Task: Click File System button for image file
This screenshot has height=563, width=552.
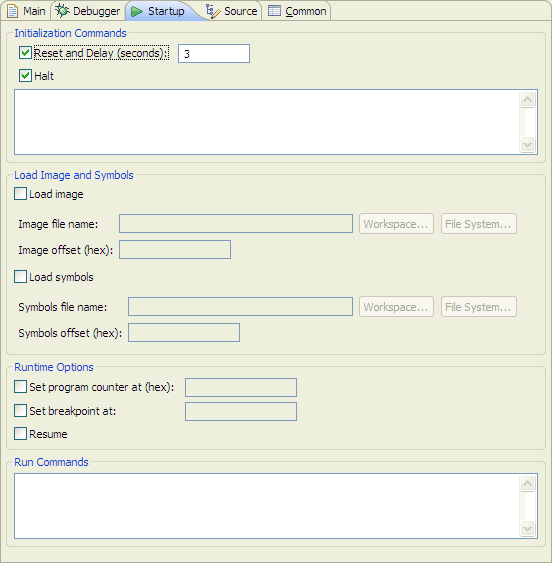Action: click(x=479, y=224)
